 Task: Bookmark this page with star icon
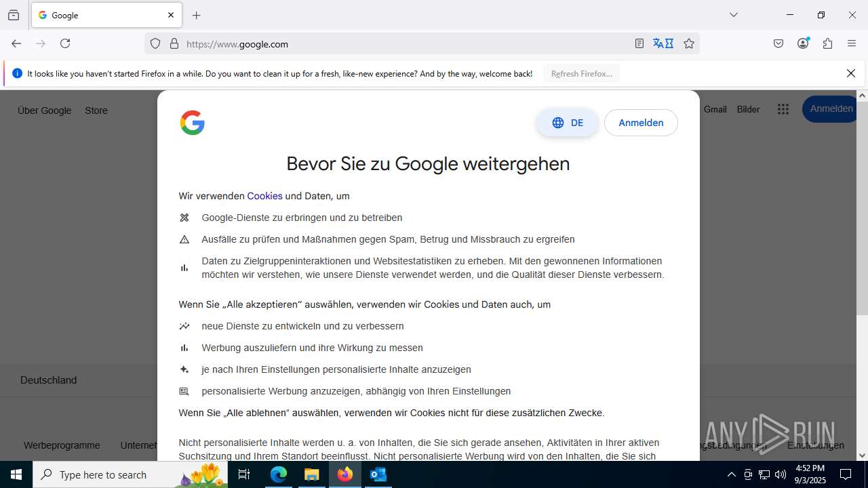pos(689,43)
